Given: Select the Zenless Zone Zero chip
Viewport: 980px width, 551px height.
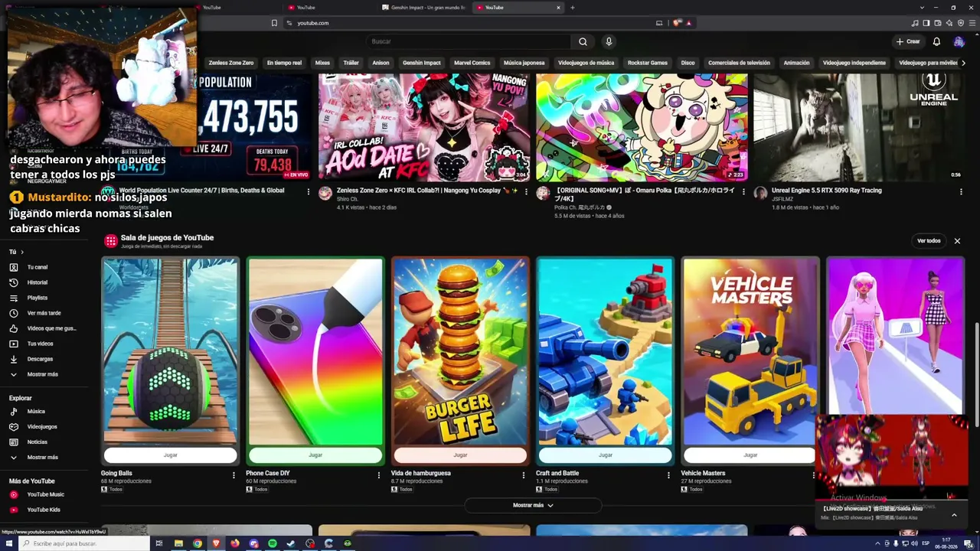Looking at the screenshot, I should [x=231, y=63].
